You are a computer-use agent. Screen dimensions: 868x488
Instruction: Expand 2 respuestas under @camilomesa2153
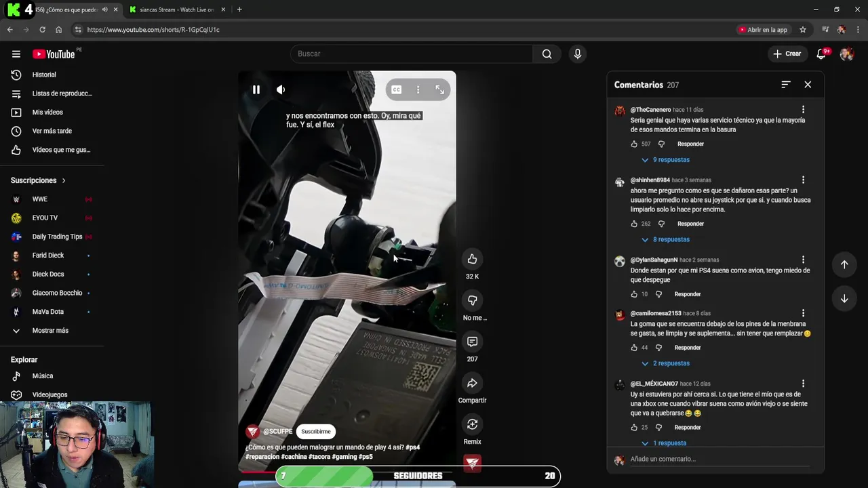[665, 363]
